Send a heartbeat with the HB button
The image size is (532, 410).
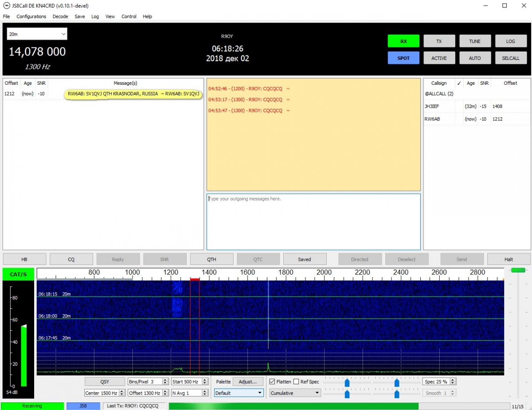(x=24, y=259)
